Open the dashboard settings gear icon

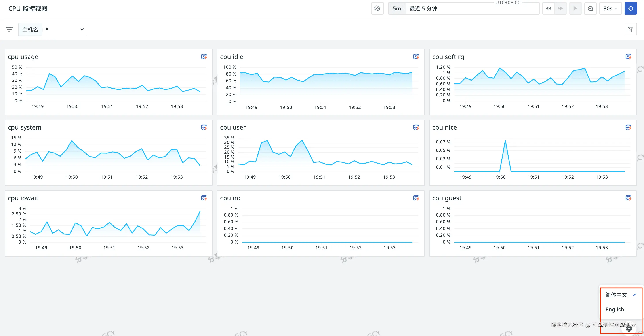(x=377, y=8)
